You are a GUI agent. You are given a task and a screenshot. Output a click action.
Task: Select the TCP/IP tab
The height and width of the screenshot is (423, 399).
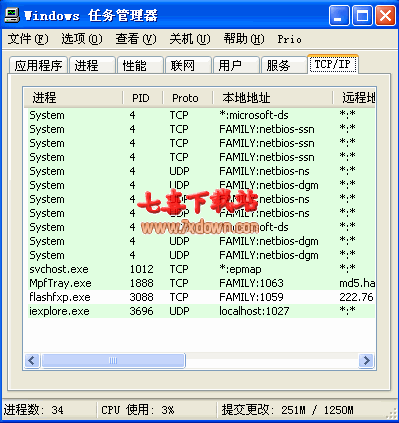333,64
